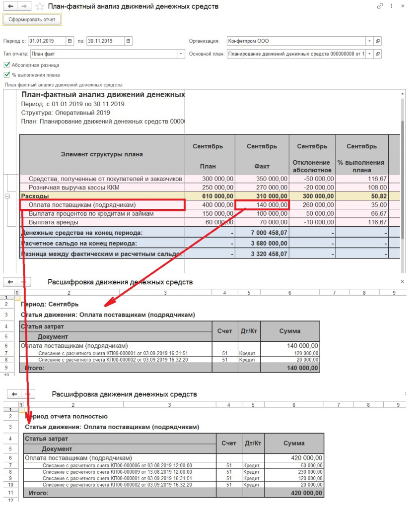Uncheck the % выполнения плана checkbox

click(x=7, y=75)
